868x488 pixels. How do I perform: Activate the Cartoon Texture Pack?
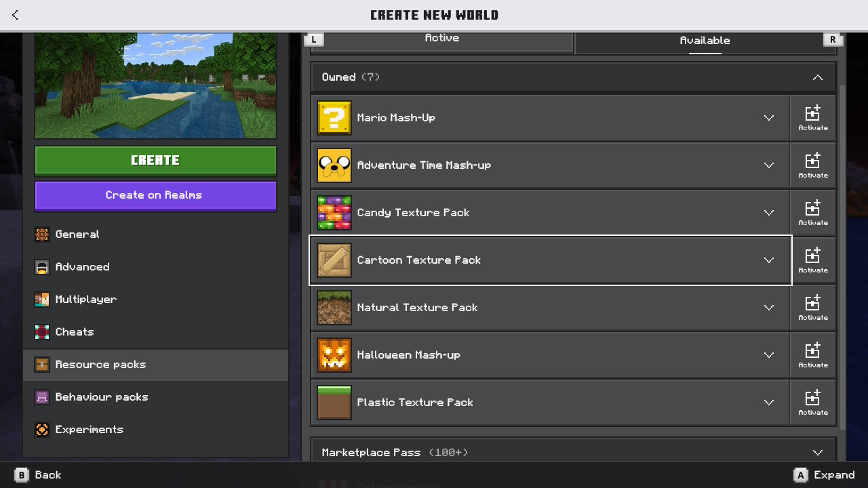pyautogui.click(x=813, y=260)
